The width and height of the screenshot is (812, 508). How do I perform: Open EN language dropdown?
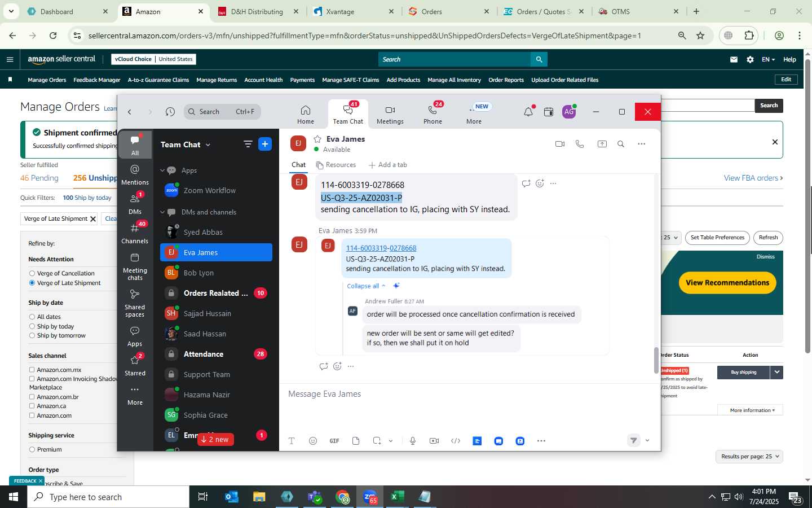click(x=768, y=59)
